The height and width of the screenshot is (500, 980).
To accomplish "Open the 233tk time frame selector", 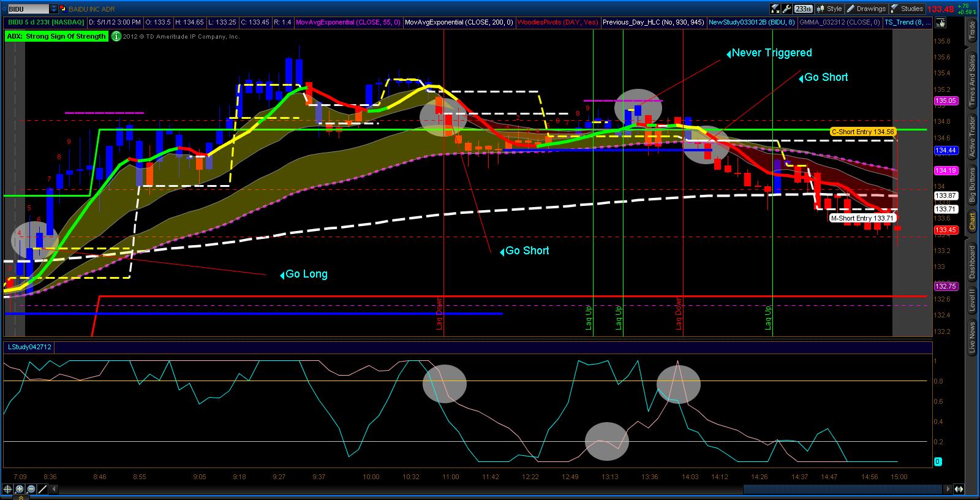I will 803,9.
